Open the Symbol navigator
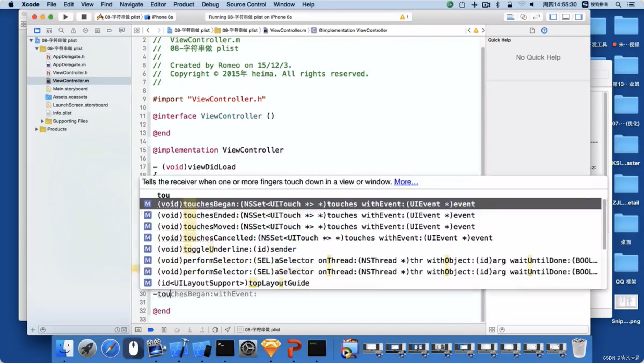This screenshot has width=644, height=363. pyautogui.click(x=49, y=30)
